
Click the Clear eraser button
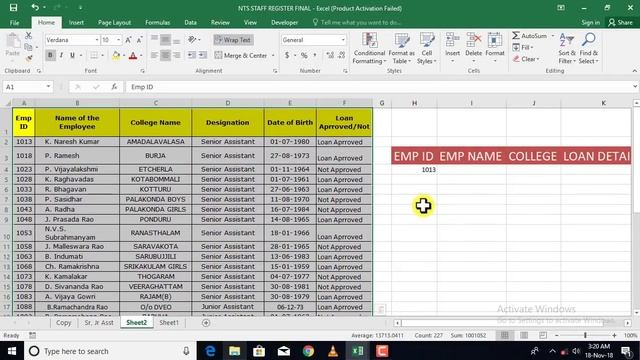(x=526, y=59)
